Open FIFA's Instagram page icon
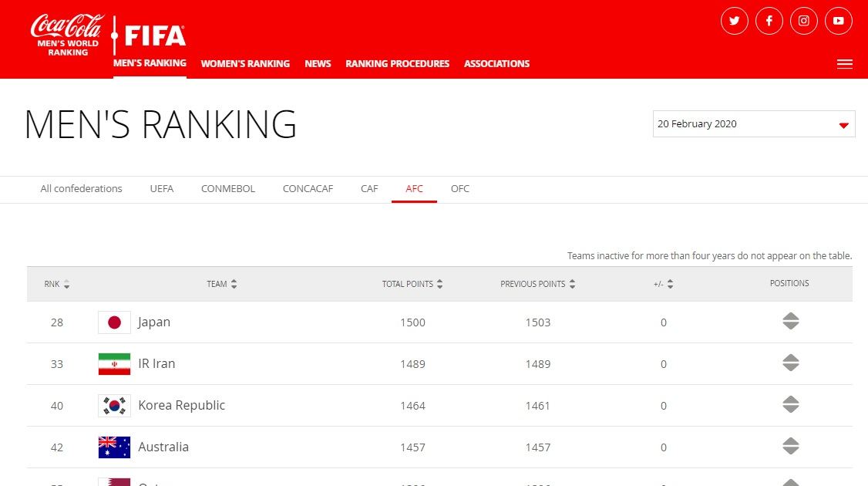The width and height of the screenshot is (868, 486). 803,21
